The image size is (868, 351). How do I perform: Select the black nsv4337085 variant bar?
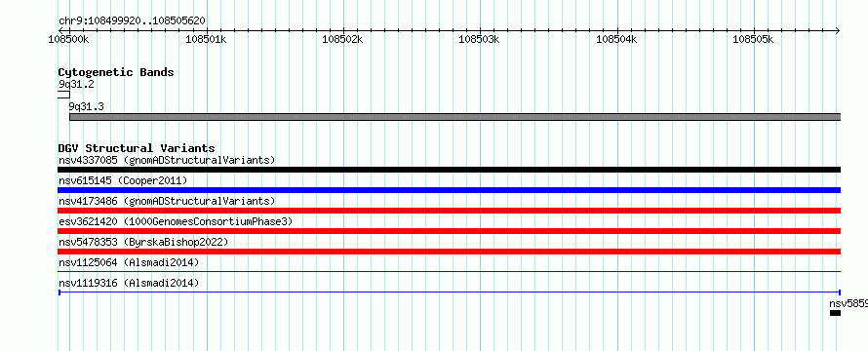(x=450, y=170)
